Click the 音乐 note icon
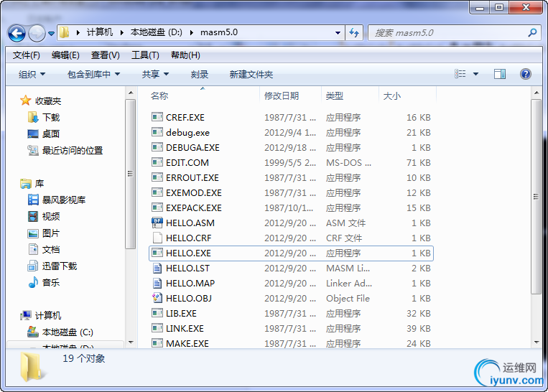 (x=33, y=282)
